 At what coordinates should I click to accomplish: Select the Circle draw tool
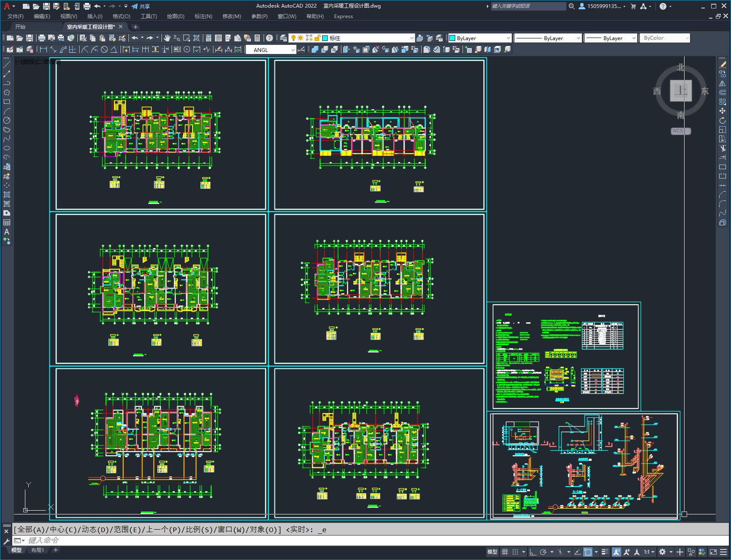point(7,120)
